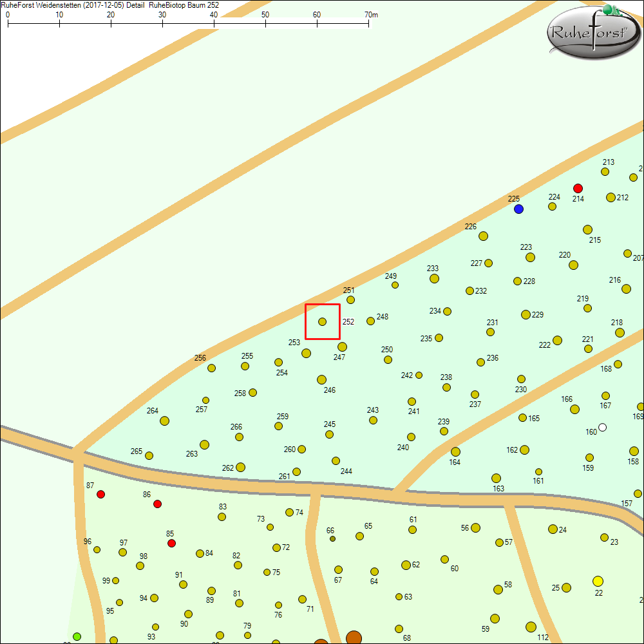
Task: Click tree marker 164 near path fork
Action: click(455, 451)
